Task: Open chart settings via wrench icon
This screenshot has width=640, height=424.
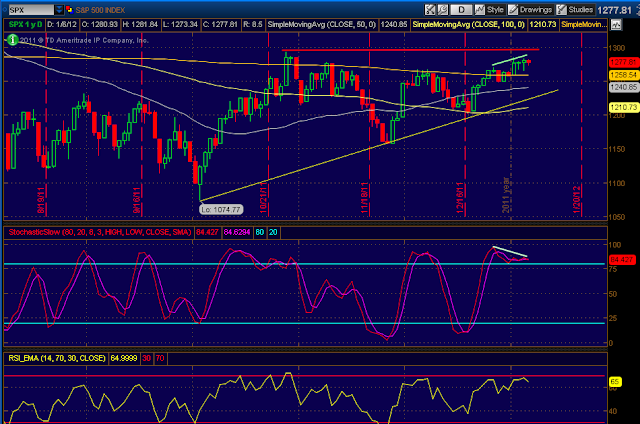Action: tap(443, 10)
